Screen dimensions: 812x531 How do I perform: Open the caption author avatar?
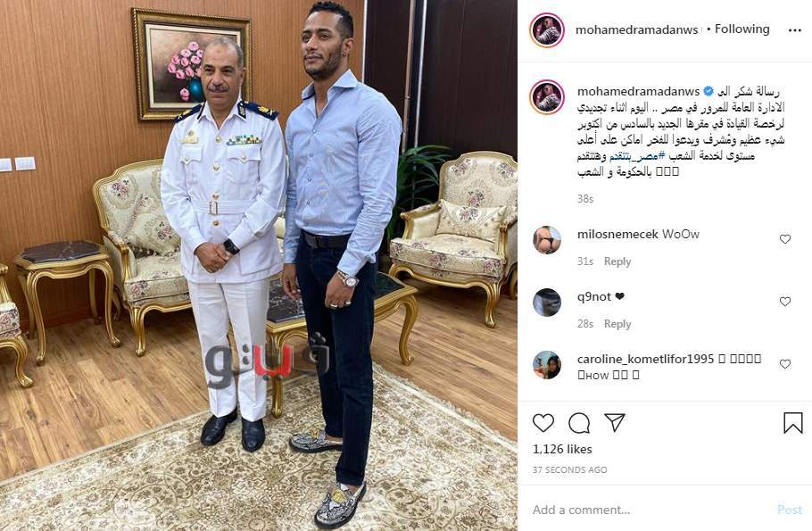547,97
